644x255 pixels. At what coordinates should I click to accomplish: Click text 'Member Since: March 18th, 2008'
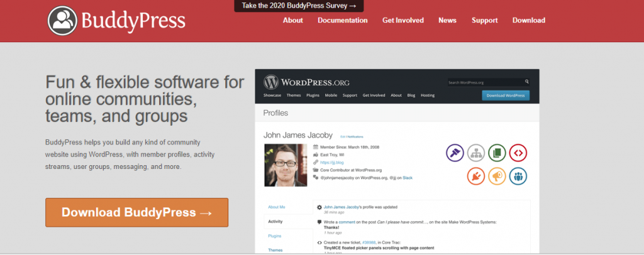coord(350,147)
